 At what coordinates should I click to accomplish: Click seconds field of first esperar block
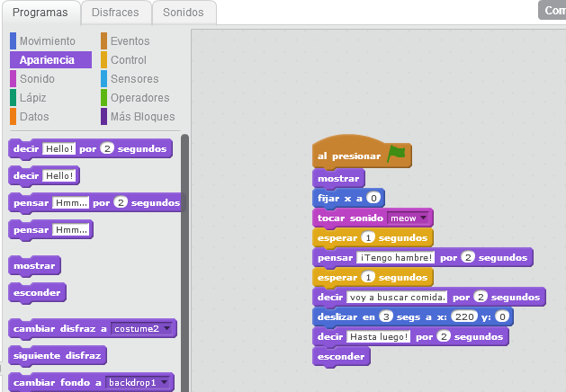(368, 237)
